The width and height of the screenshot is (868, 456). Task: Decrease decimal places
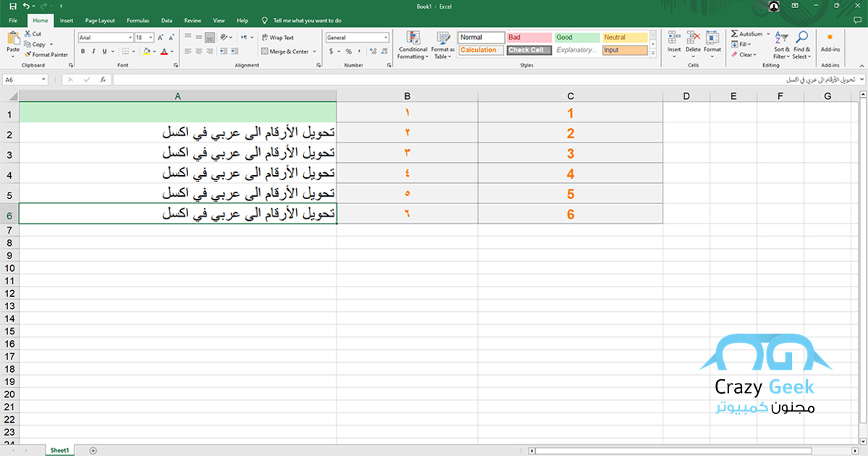pyautogui.click(x=383, y=51)
